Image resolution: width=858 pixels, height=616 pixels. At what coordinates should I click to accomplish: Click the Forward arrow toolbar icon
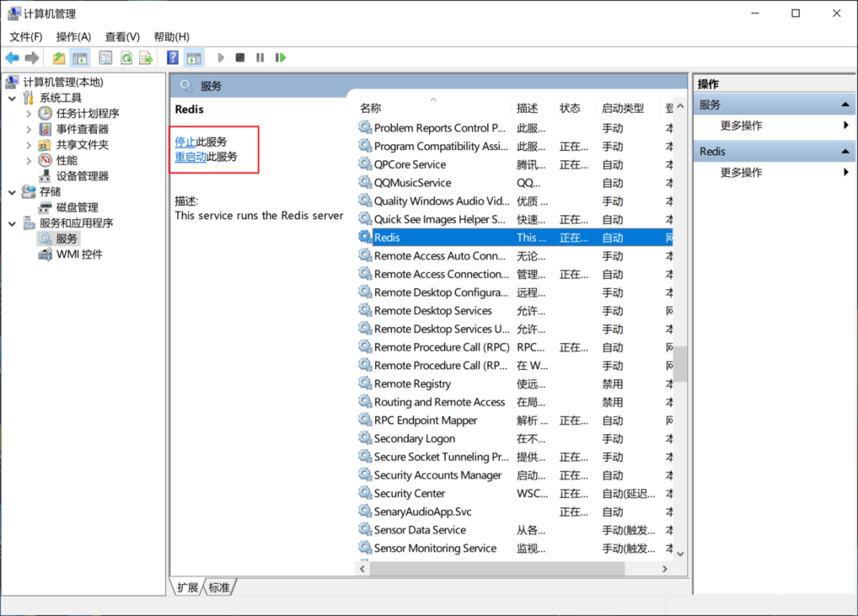(32, 57)
